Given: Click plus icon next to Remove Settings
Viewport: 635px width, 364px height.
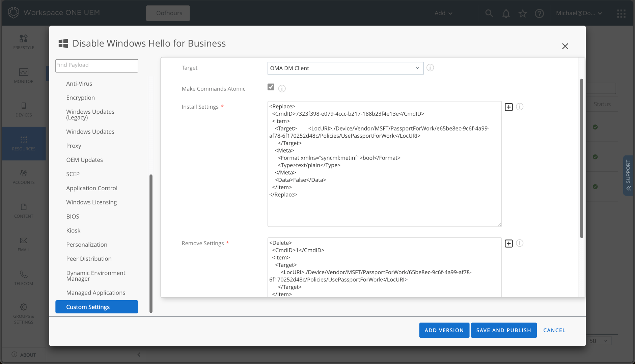Looking at the screenshot, I should click(x=508, y=244).
